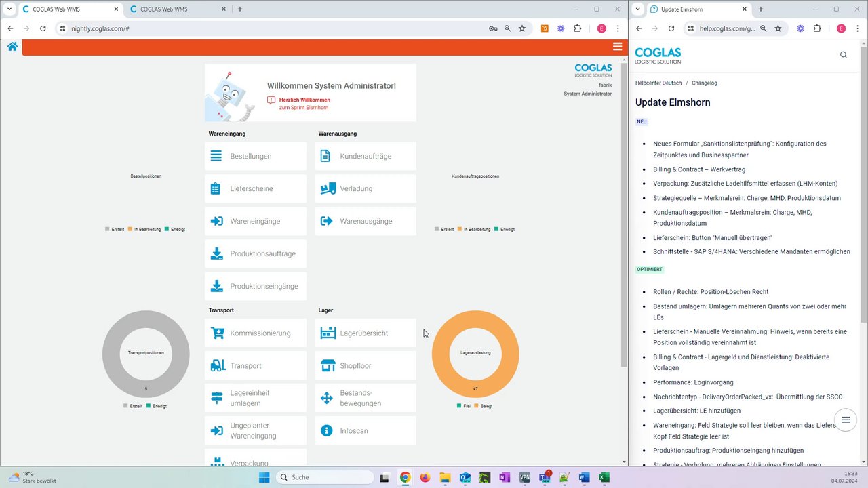Viewport: 868px width, 488px height.
Task: Open File Explorer from the taskbar
Action: (x=445, y=477)
